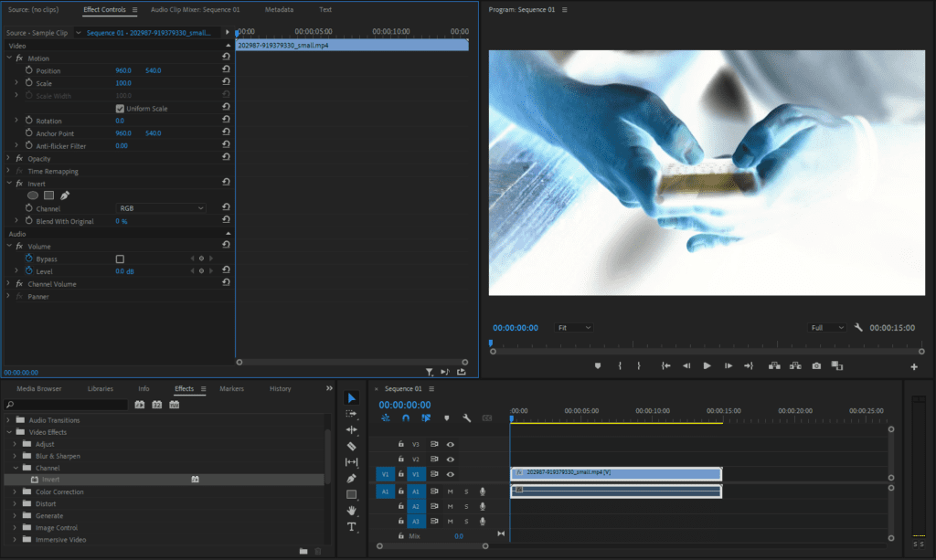Expand the Audio Transitions folder
The width and height of the screenshot is (936, 560).
[x=7, y=420]
